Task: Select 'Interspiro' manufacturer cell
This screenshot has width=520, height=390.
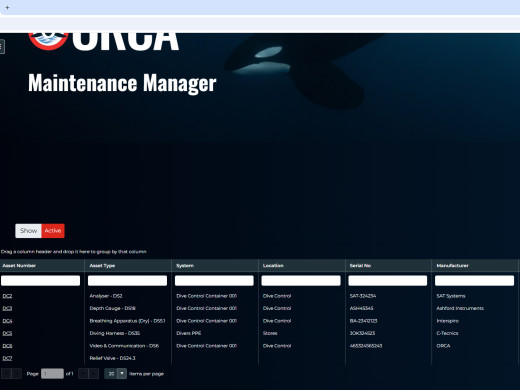Action: tap(448, 321)
